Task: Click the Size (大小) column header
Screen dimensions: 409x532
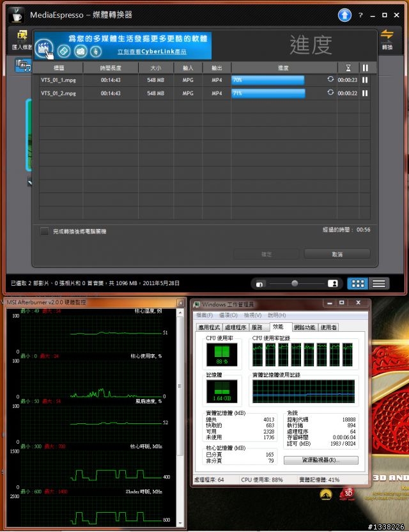Action: click(x=156, y=68)
